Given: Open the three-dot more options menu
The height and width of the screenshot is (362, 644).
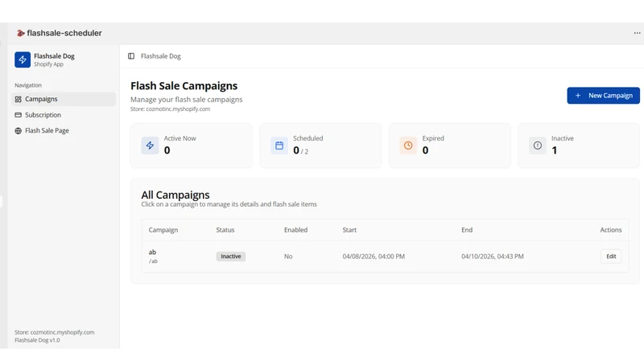Looking at the screenshot, I should [637, 33].
